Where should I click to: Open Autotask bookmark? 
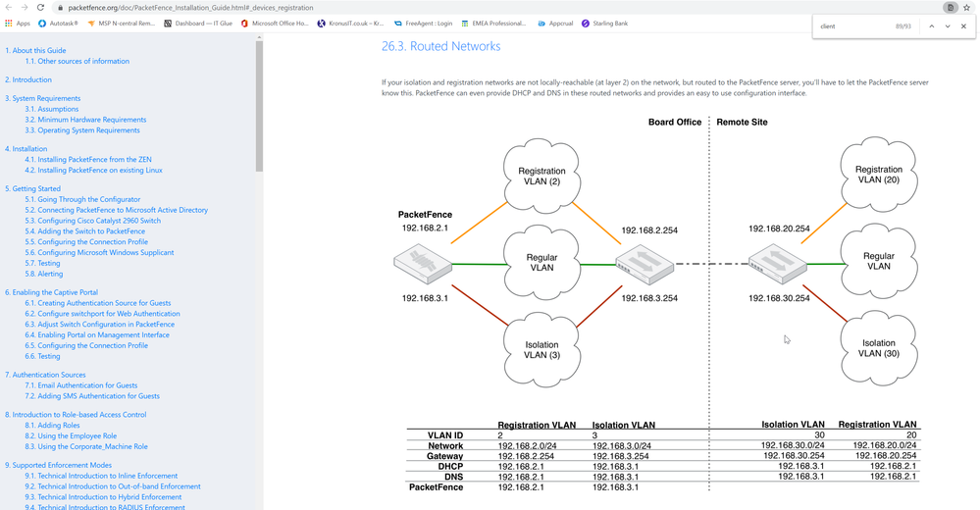(x=58, y=24)
